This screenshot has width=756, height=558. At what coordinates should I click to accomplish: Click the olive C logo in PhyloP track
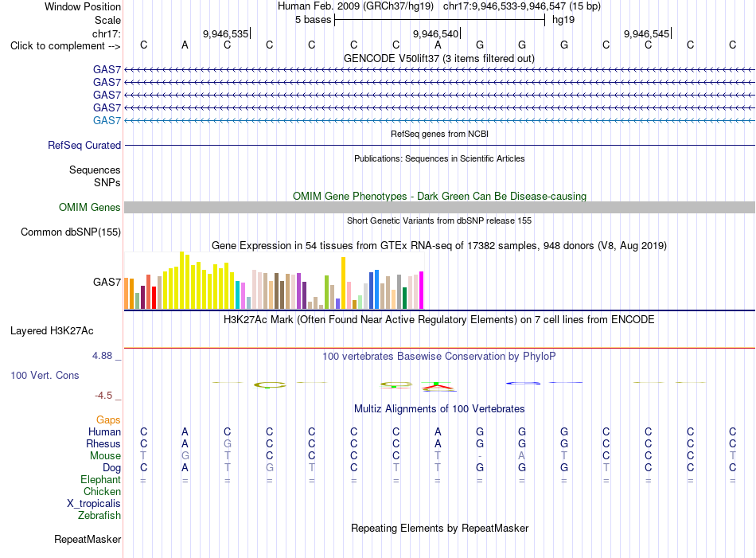[x=270, y=384]
